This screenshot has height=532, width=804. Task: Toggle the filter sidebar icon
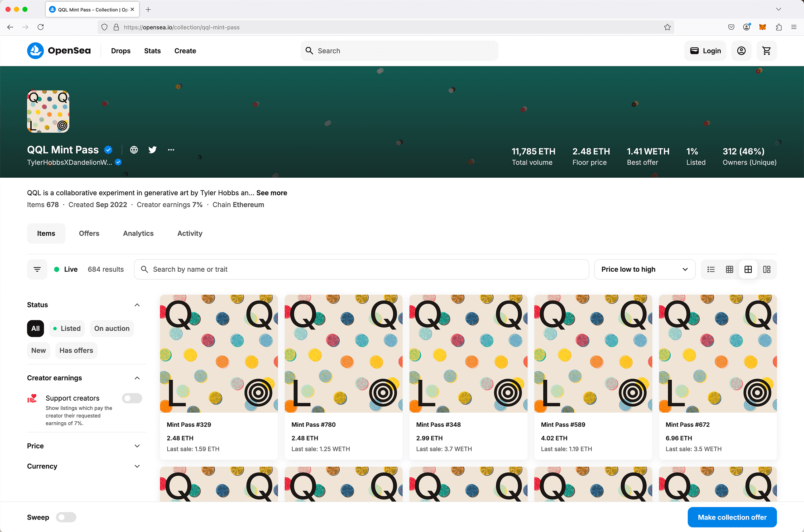tap(37, 269)
